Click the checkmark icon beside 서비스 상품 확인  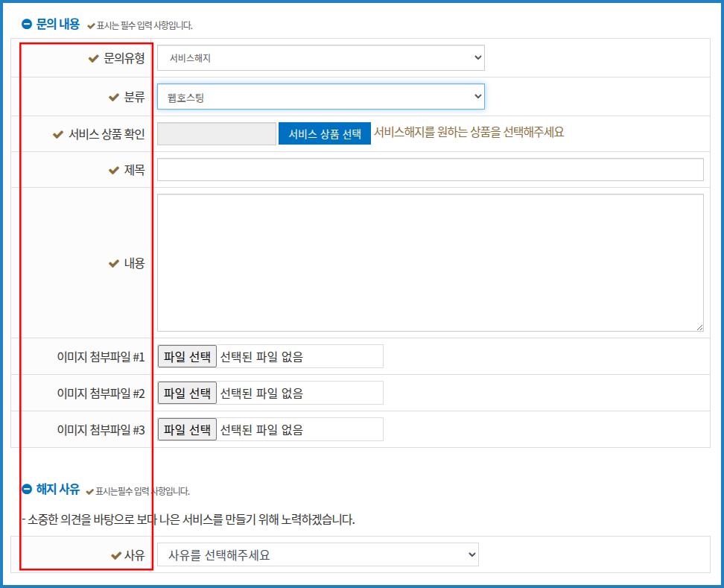point(58,135)
